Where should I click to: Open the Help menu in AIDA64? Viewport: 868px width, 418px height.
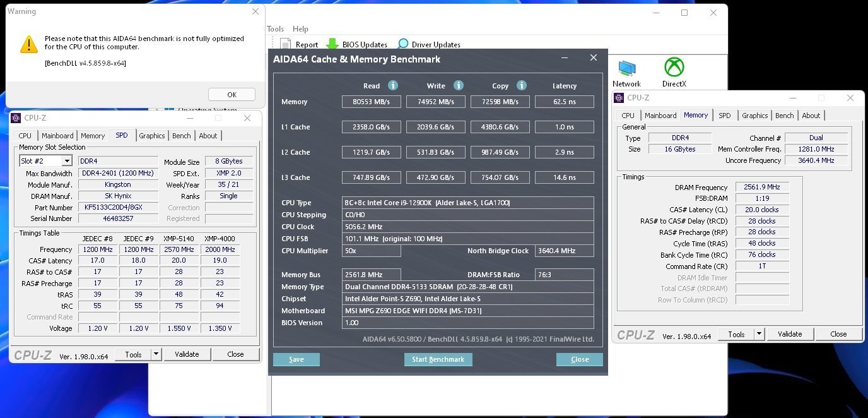pyautogui.click(x=300, y=29)
